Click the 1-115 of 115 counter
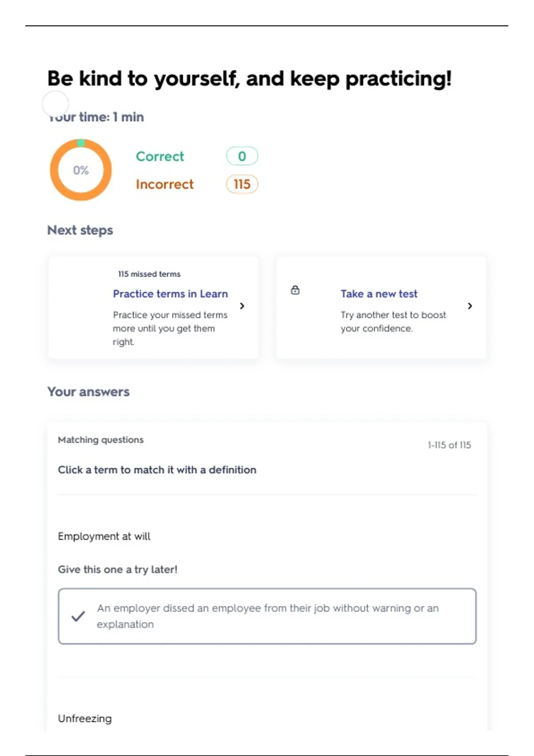The image size is (534, 756). (x=449, y=445)
